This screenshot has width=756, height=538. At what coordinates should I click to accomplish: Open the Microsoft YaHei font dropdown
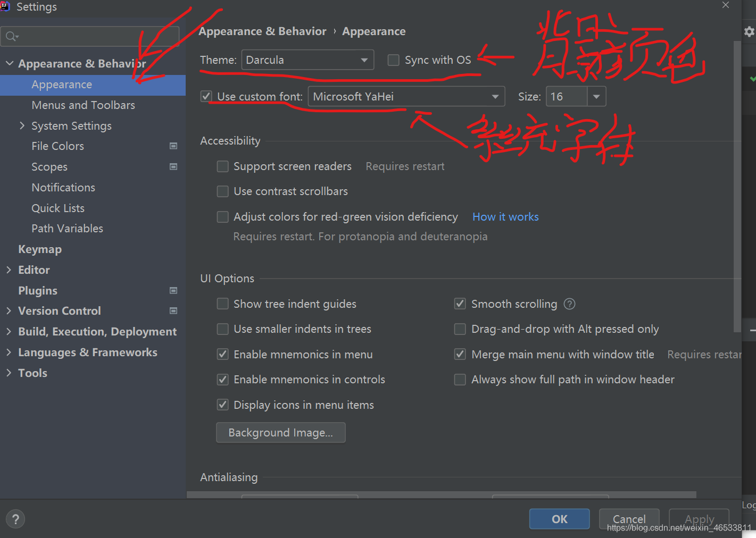(406, 97)
